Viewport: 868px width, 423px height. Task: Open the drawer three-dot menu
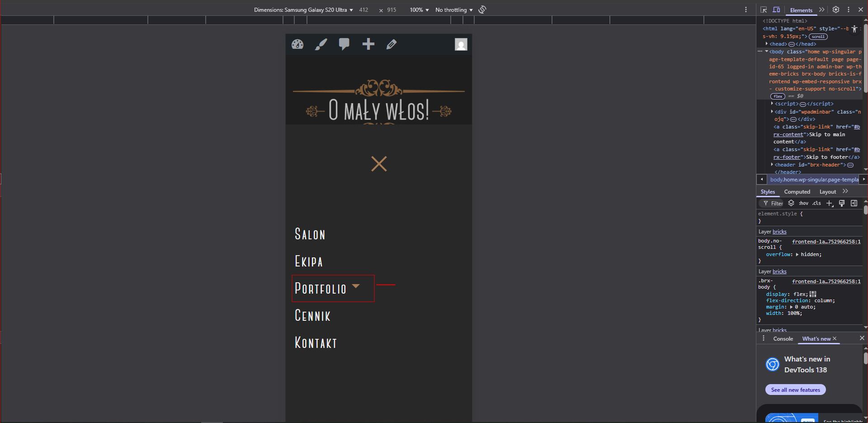click(x=764, y=338)
